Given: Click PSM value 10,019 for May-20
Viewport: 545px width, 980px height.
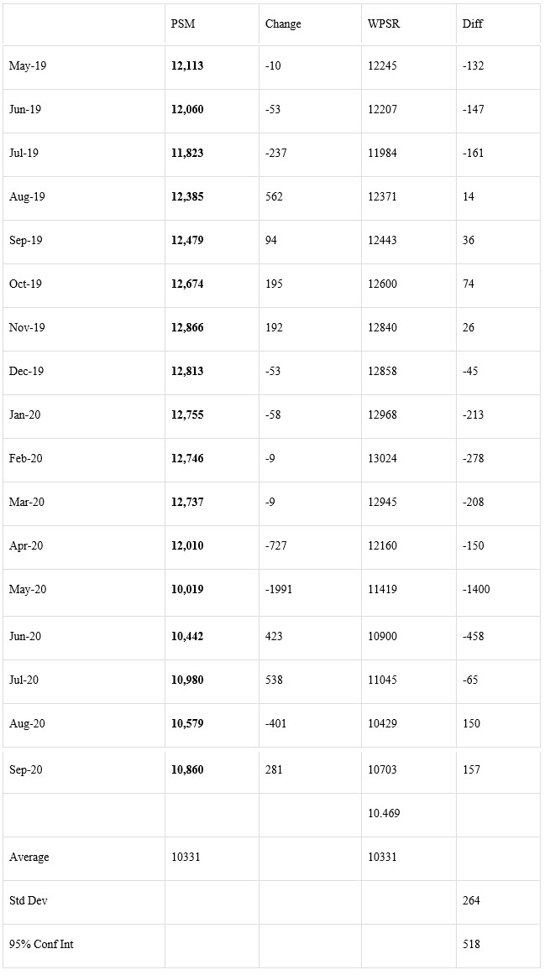Looking at the screenshot, I should [x=187, y=589].
